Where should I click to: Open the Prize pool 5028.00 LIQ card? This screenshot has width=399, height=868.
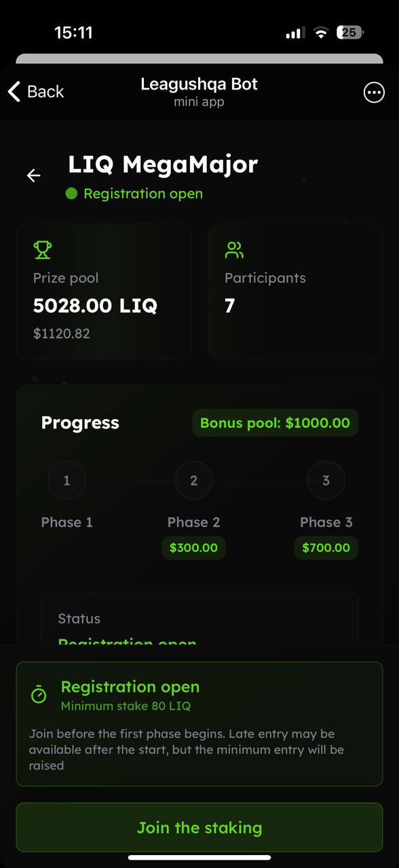point(104,292)
